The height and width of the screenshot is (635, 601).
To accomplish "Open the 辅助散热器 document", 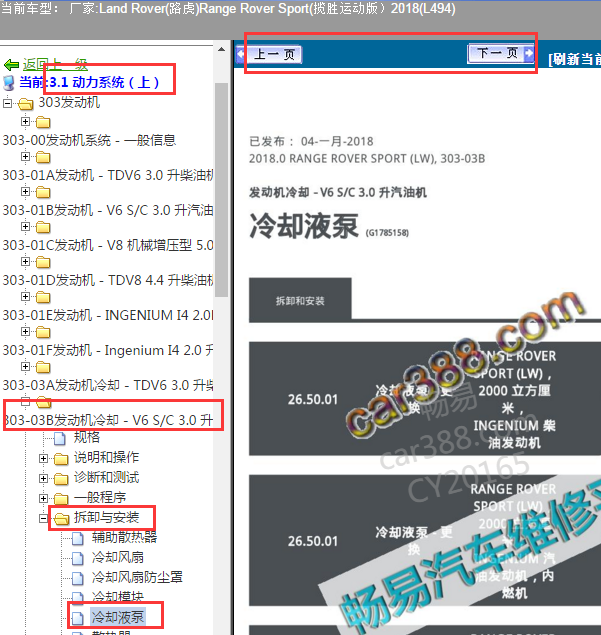I will (x=124, y=537).
